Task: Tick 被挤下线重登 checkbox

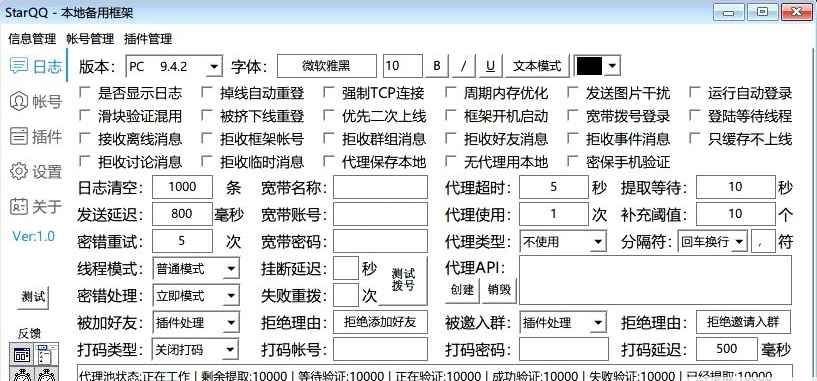Action: 206,116
